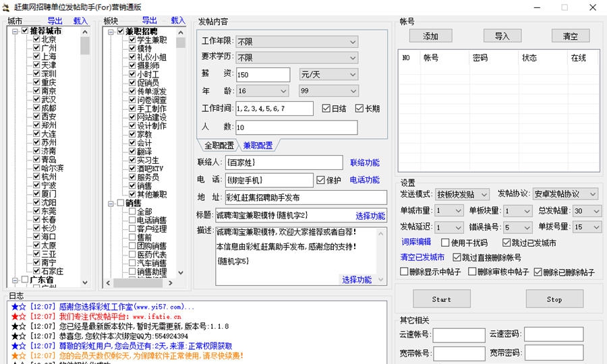Click the 工作时间 input field
Image resolution: width=607 pixels, height=364 pixels.
tap(274, 109)
